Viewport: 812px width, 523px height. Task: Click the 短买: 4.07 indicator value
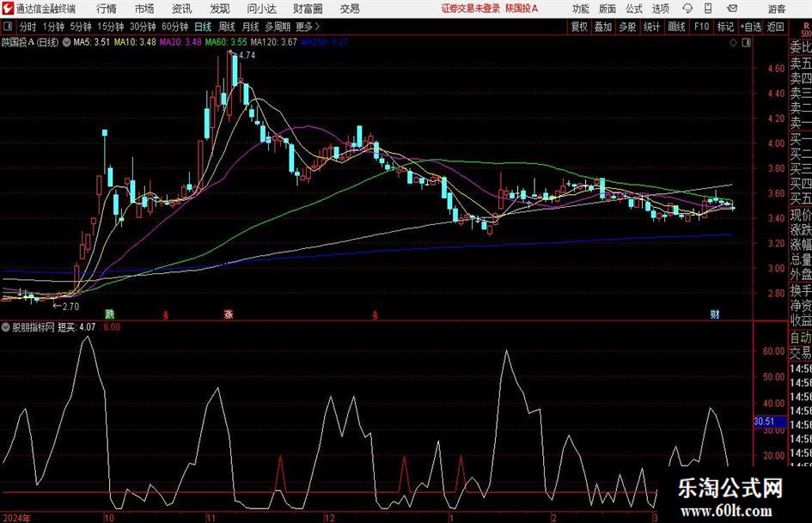[x=76, y=327]
